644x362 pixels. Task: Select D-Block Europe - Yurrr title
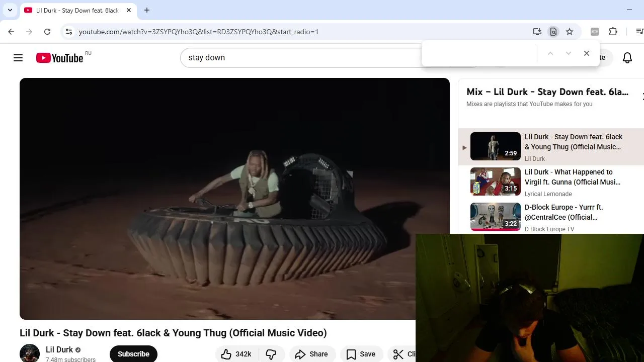(x=563, y=212)
